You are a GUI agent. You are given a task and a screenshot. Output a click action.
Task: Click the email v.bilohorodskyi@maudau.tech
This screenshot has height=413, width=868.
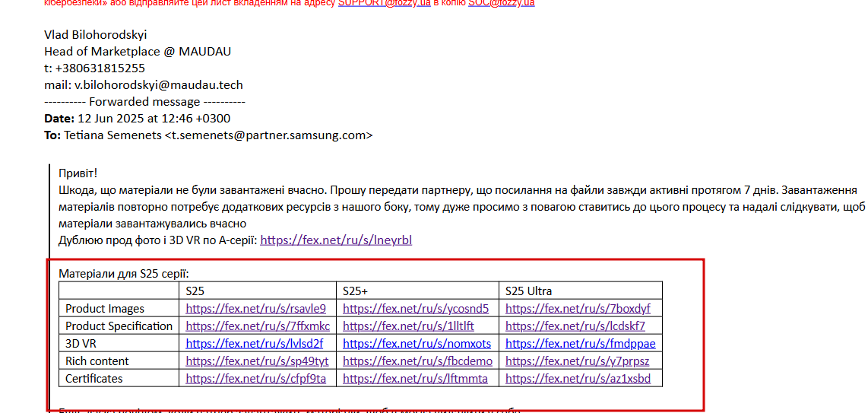tap(159, 85)
